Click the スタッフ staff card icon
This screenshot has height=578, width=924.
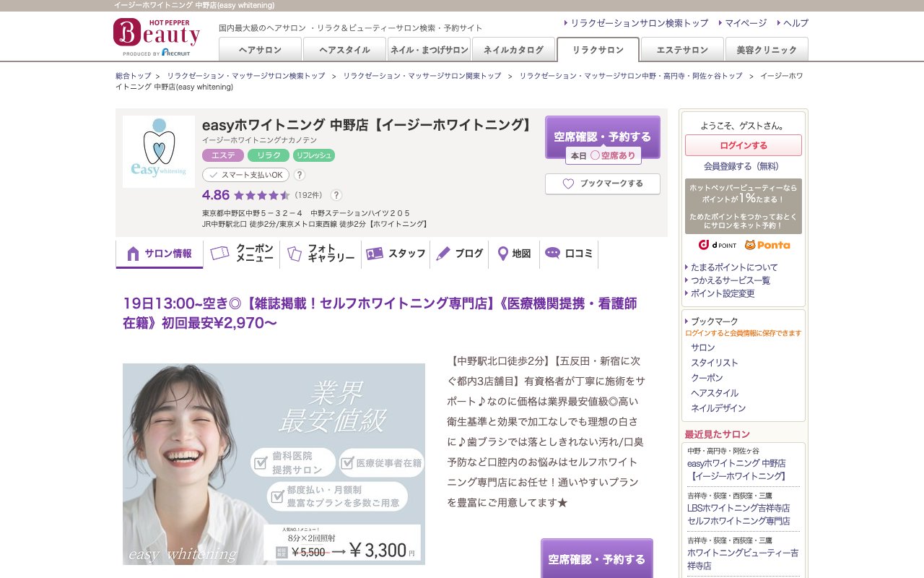point(375,253)
